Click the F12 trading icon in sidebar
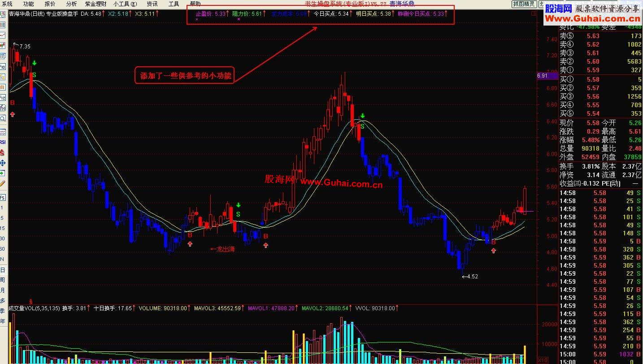Image resolution: width=643 pixels, height=364 pixels. [x=2, y=97]
